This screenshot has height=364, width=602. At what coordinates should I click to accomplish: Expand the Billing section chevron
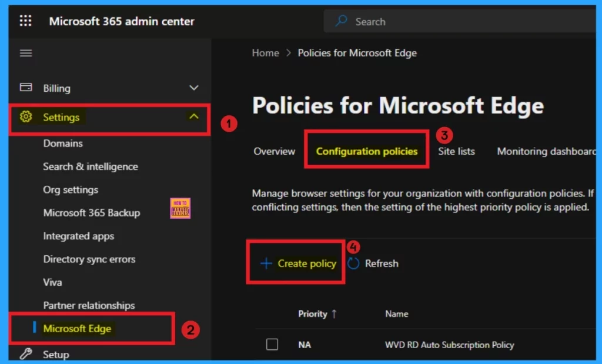pyautogui.click(x=194, y=88)
